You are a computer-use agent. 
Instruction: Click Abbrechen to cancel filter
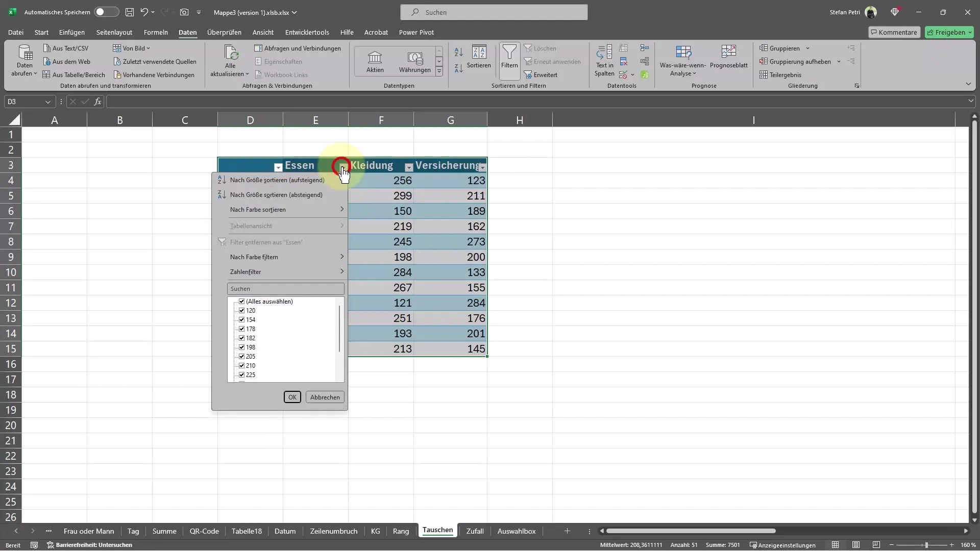325,397
